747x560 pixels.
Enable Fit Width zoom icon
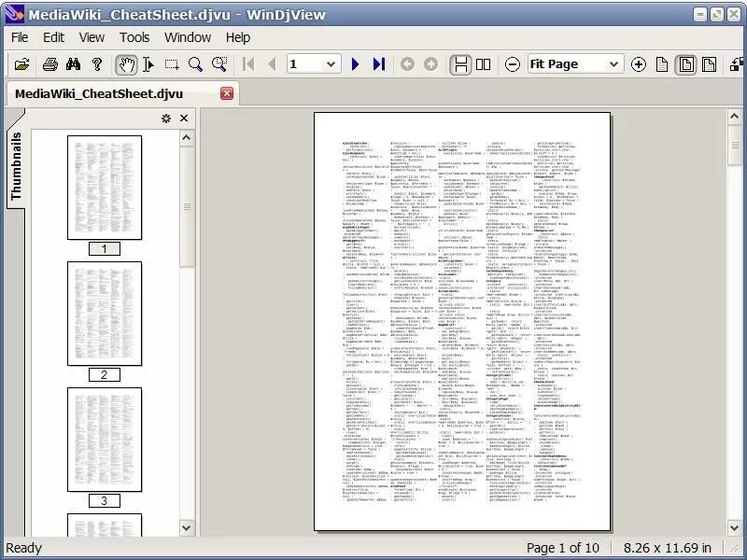709,64
